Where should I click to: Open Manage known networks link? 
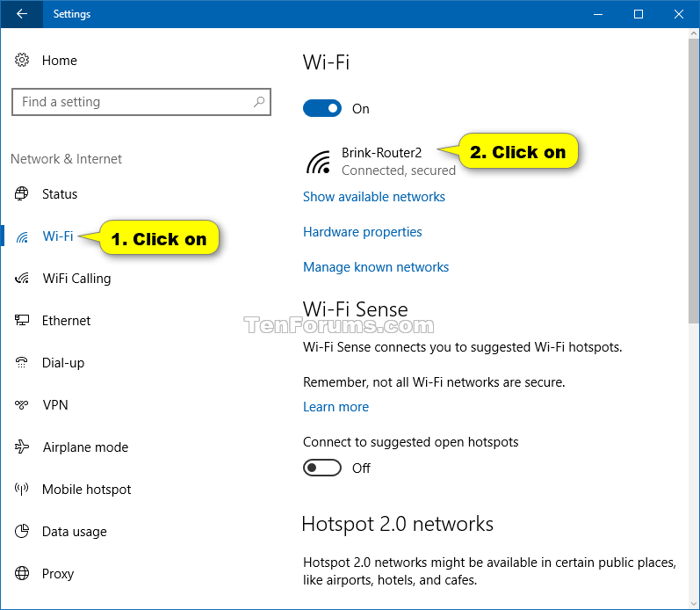point(376,267)
